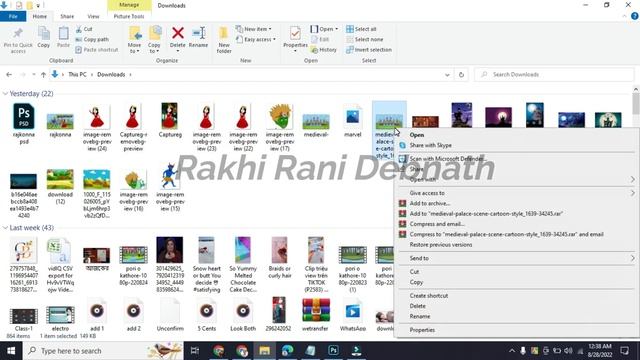Screen dimensions: 640x360
Task: Open the Move to dropdown
Action: (x=134, y=40)
